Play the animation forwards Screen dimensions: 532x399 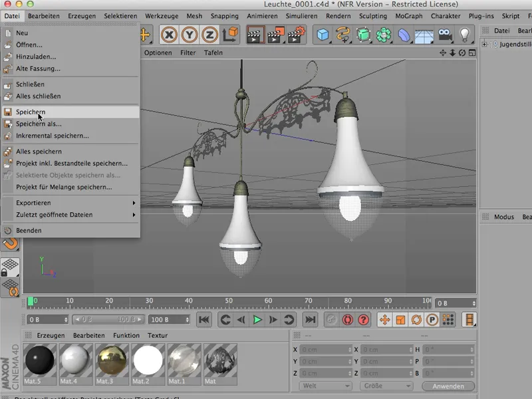(257, 320)
